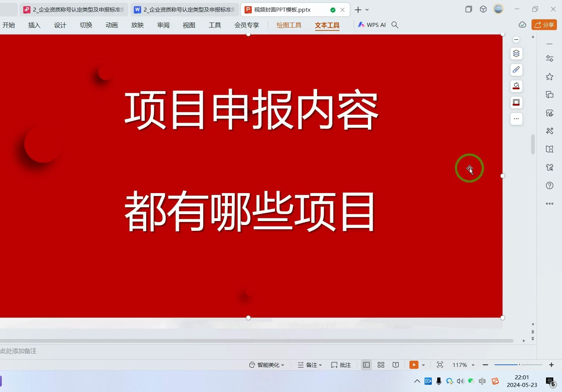Close the 视频封面PPT模板.pptx tab
Image resolution: width=562 pixels, height=392 pixels.
coord(342,10)
